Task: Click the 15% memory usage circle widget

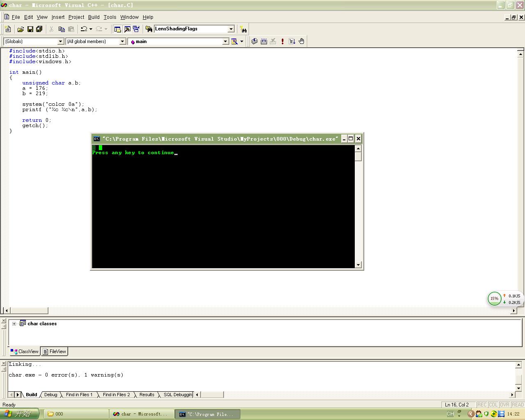Action: (x=494, y=298)
